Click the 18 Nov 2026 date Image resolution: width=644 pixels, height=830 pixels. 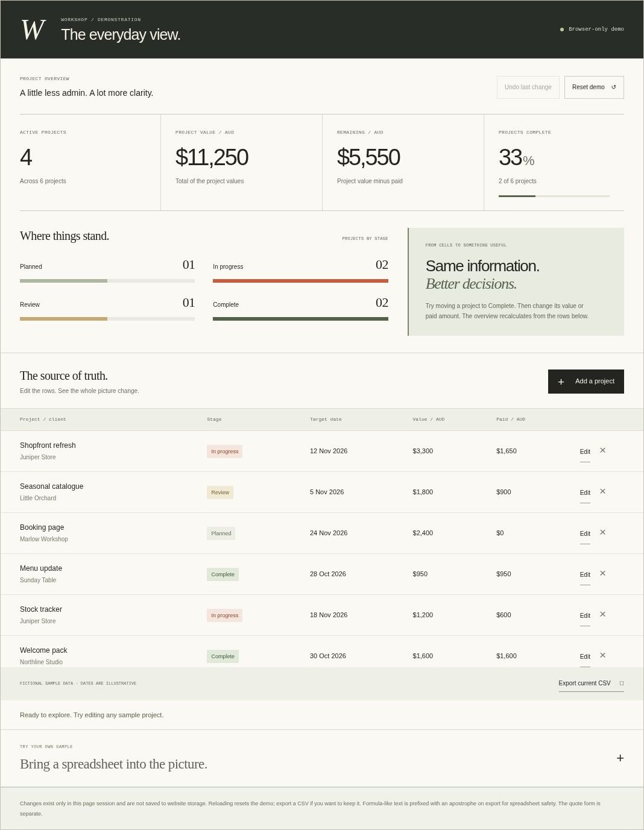coord(329,615)
